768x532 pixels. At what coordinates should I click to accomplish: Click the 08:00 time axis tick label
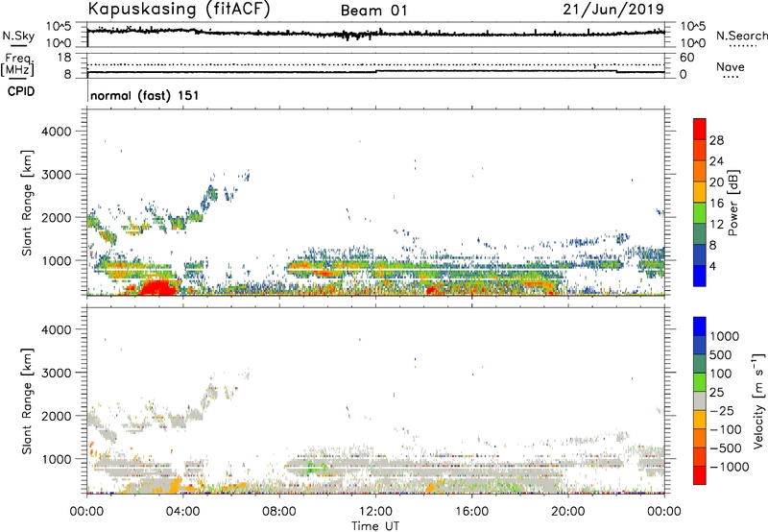279,512
